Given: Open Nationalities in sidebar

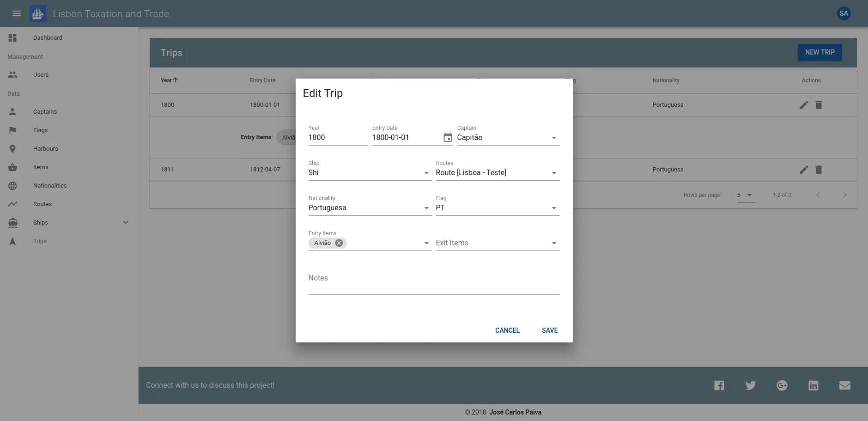Looking at the screenshot, I should click(50, 186).
